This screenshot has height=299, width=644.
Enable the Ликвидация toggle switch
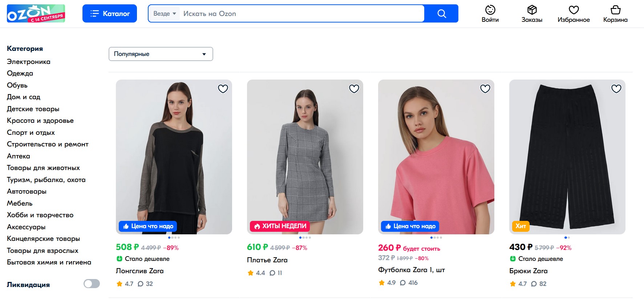coord(92,284)
